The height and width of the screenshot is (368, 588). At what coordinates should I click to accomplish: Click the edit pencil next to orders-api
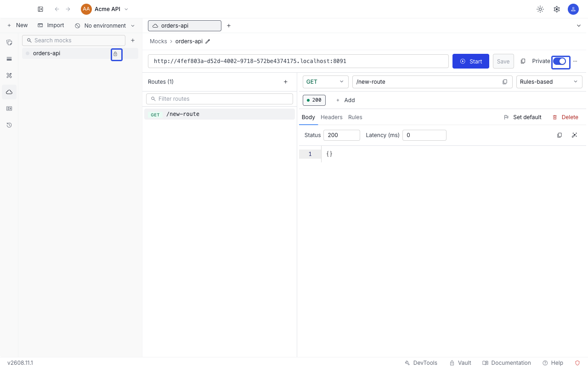(x=208, y=41)
